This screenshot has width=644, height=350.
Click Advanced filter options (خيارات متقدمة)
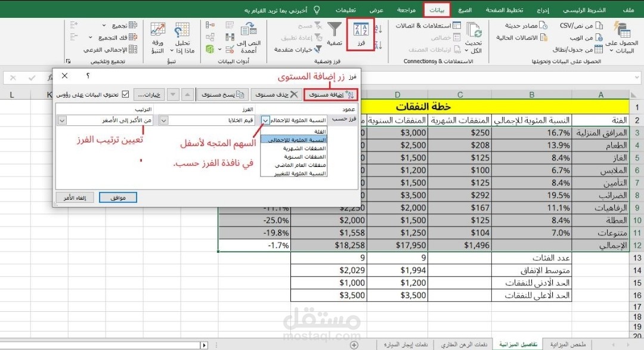pyautogui.click(x=298, y=49)
